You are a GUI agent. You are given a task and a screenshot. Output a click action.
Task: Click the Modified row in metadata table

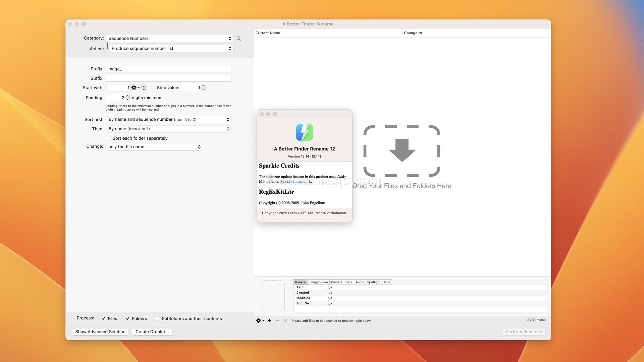[420, 298]
